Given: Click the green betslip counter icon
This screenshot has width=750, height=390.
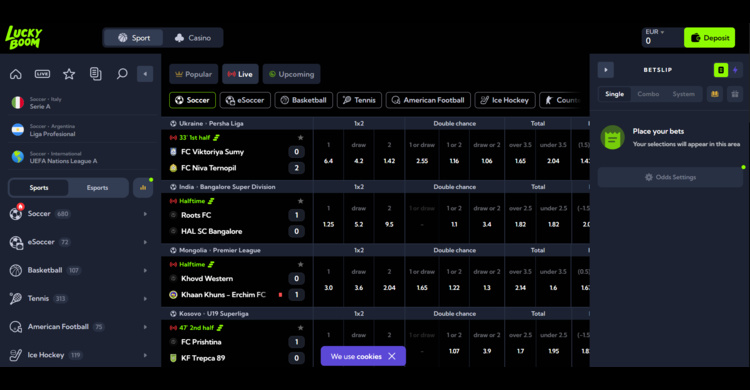Looking at the screenshot, I should [x=721, y=70].
